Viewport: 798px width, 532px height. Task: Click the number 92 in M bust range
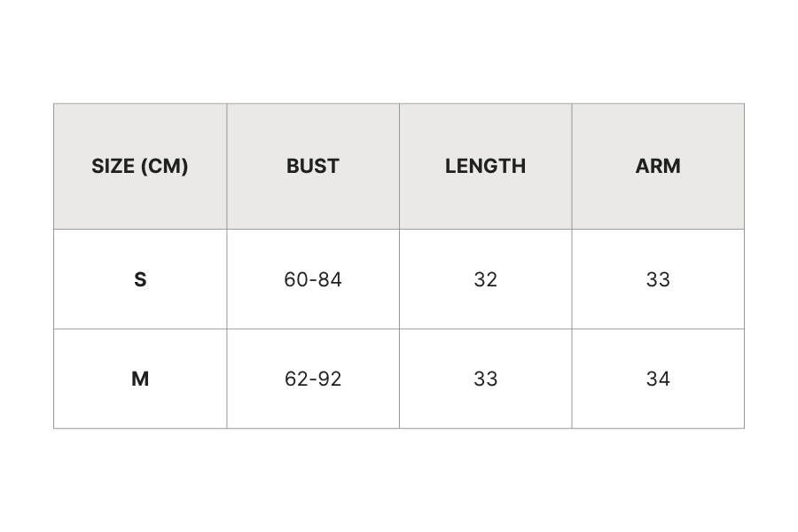click(x=330, y=379)
